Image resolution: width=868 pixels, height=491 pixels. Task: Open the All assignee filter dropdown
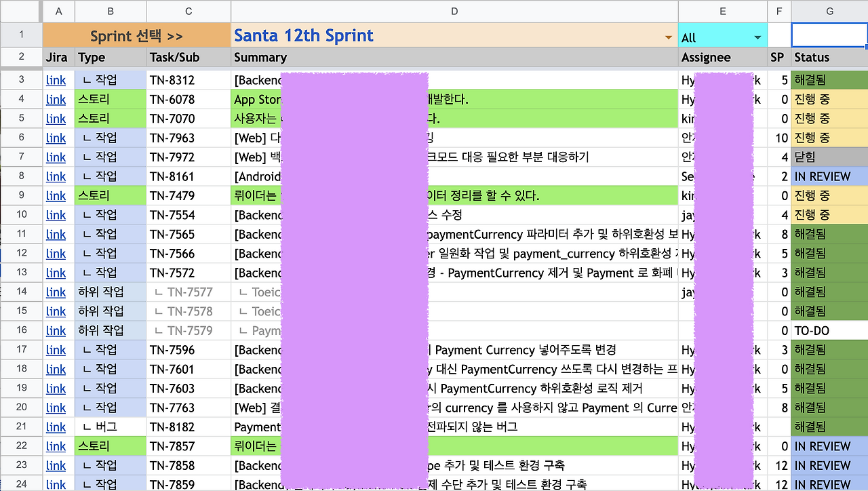757,37
